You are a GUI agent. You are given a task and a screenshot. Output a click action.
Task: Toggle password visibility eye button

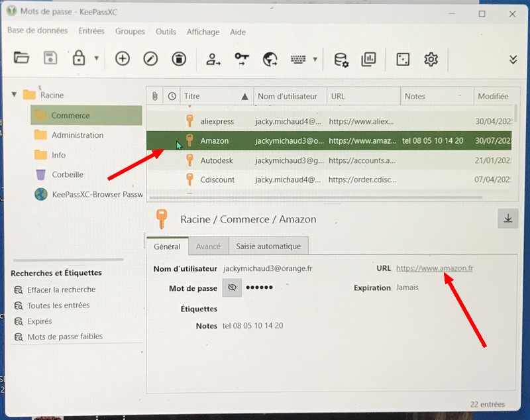tap(232, 288)
